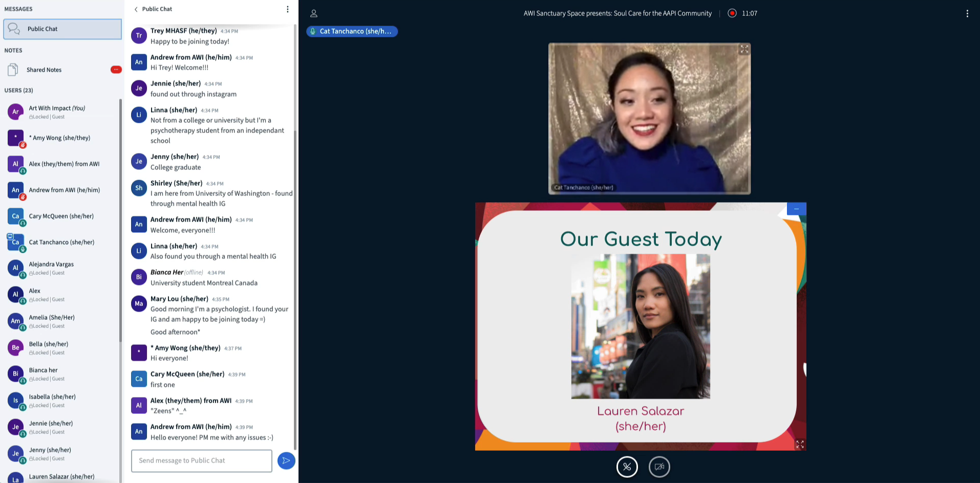Select Andrew from AWI (he/him) in users list
The width and height of the screenshot is (980, 483).
point(61,190)
